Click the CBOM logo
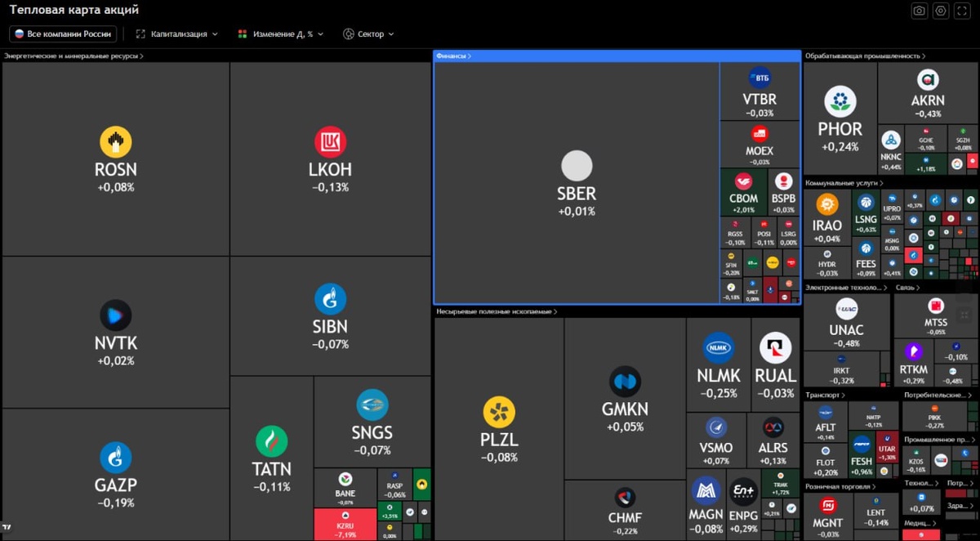980x541 pixels. 743,181
